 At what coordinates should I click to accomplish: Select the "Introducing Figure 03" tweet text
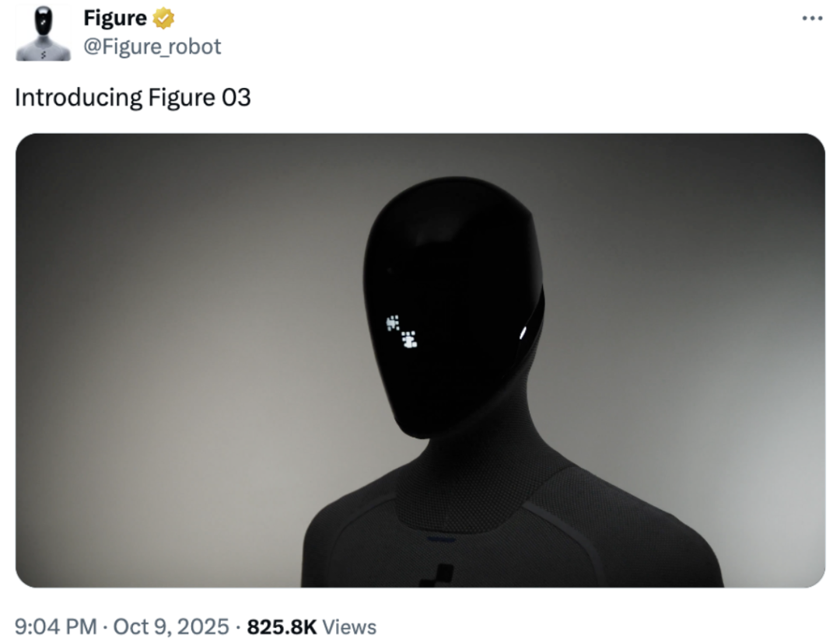point(133,98)
